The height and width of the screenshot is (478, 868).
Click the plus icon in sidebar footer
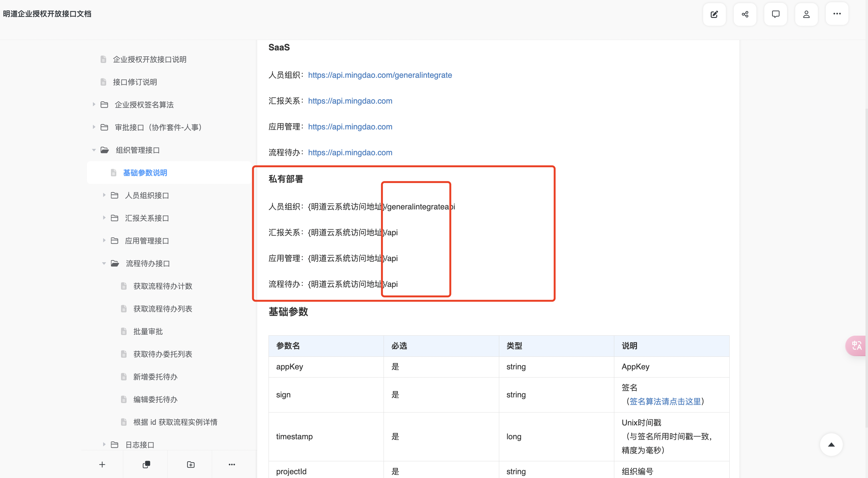tap(102, 464)
